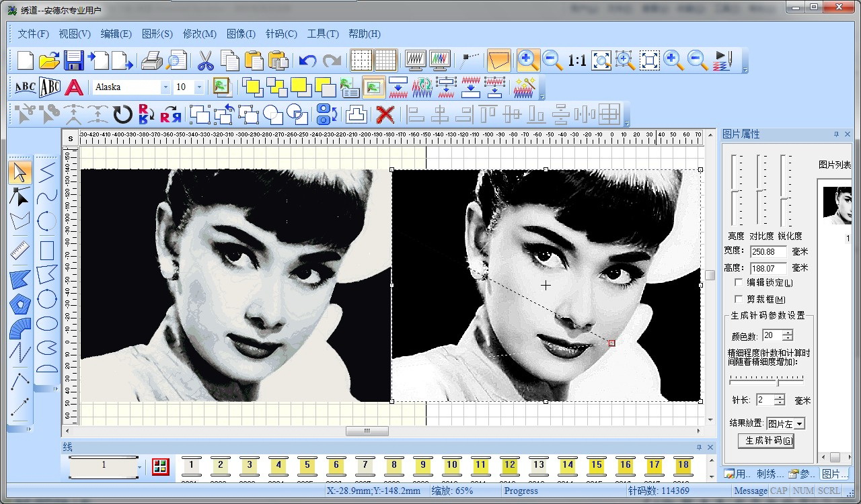This screenshot has width=861, height=504.
Task: Open the font size 10 dropdown
Action: click(x=199, y=87)
